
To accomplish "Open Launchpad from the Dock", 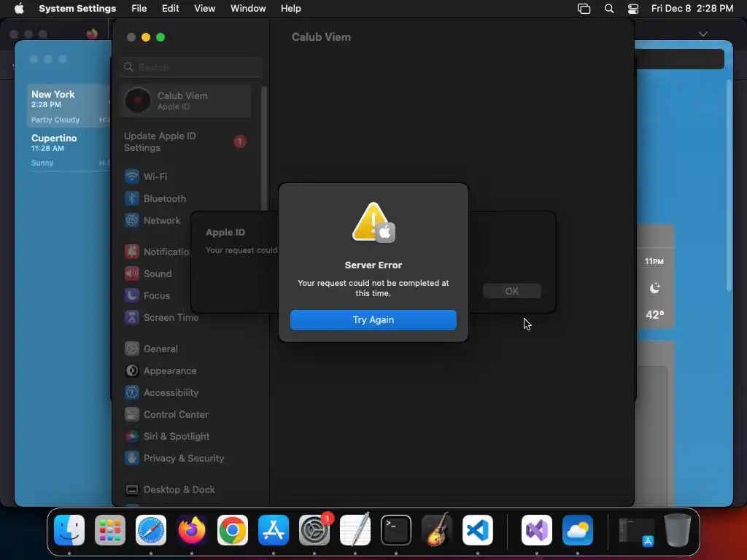I will click(110, 530).
